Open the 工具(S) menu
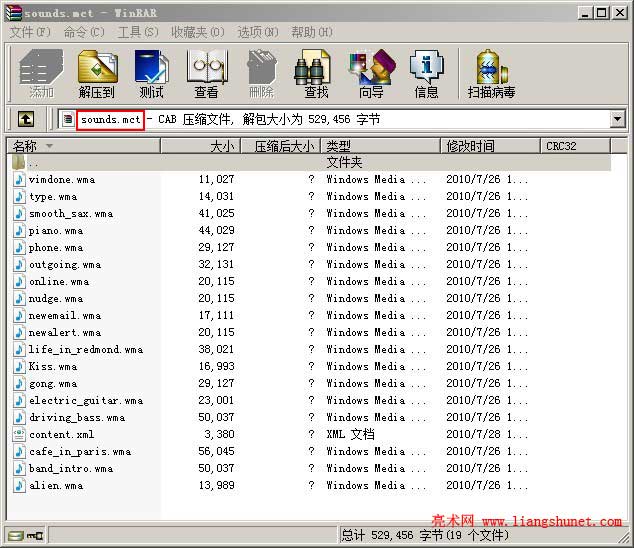 138,32
